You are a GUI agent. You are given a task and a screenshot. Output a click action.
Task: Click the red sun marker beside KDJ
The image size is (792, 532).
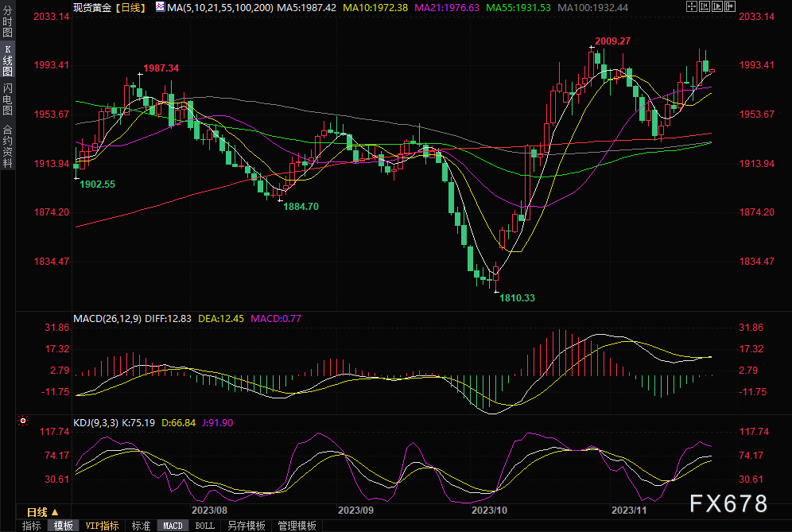pos(23,421)
